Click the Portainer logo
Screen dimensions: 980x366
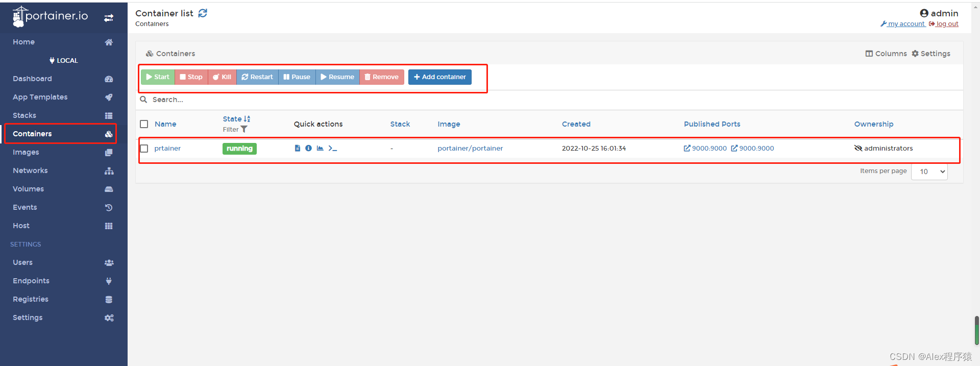[x=50, y=16]
